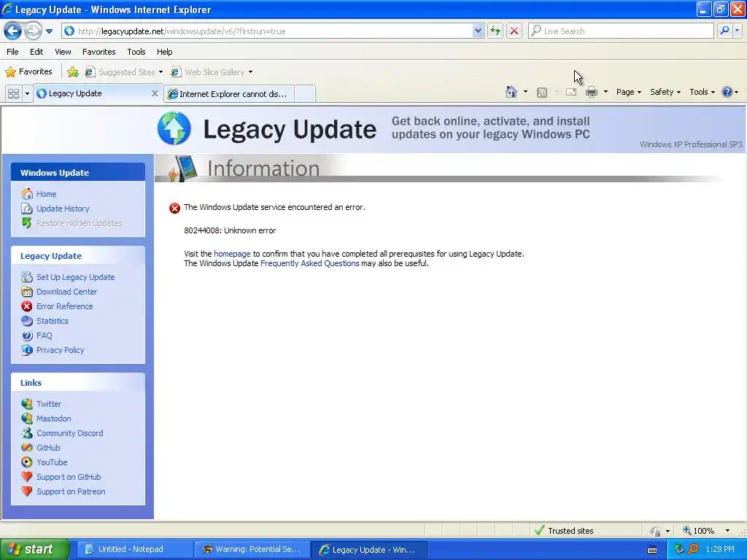
Task: Open search provider options dropdown
Action: [737, 31]
